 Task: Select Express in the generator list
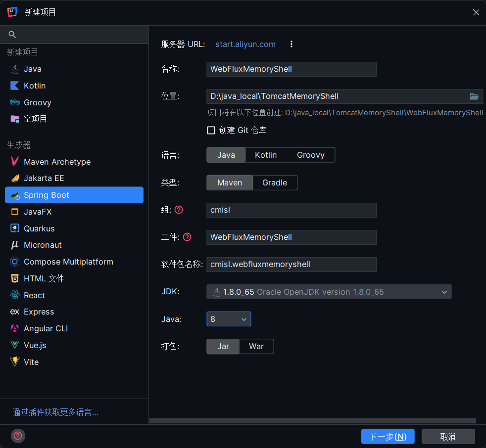[74, 312]
